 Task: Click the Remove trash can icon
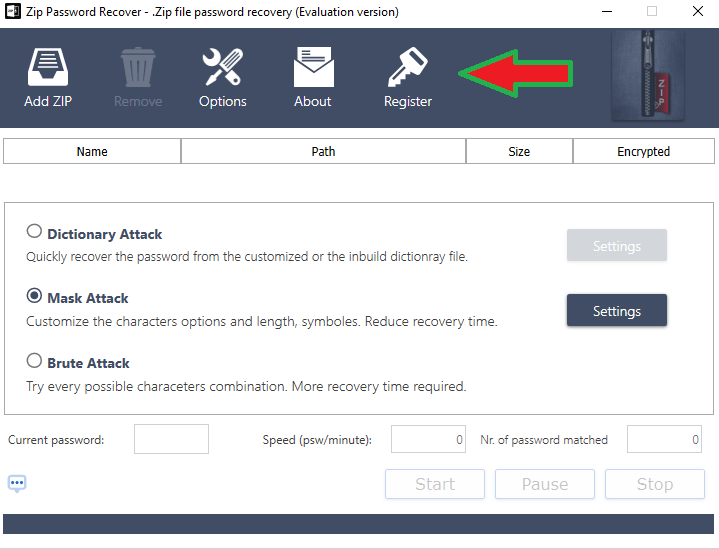coord(138,67)
